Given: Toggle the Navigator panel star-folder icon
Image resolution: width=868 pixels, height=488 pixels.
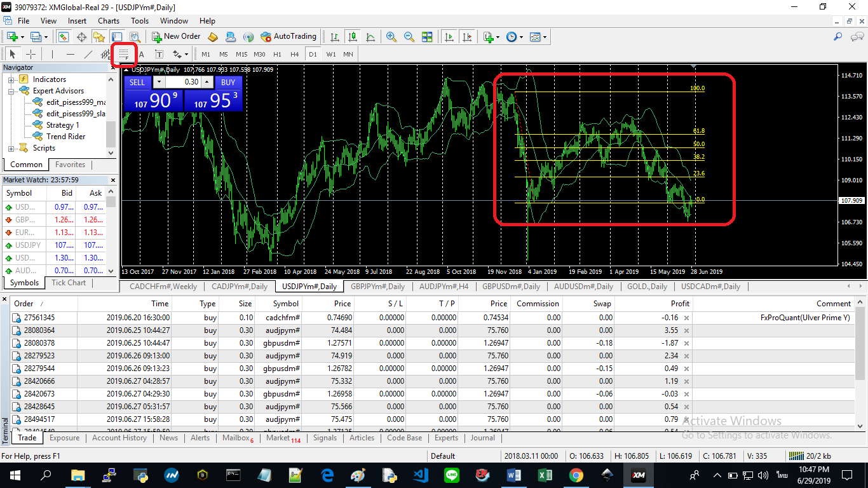Looking at the screenshot, I should pos(99,37).
